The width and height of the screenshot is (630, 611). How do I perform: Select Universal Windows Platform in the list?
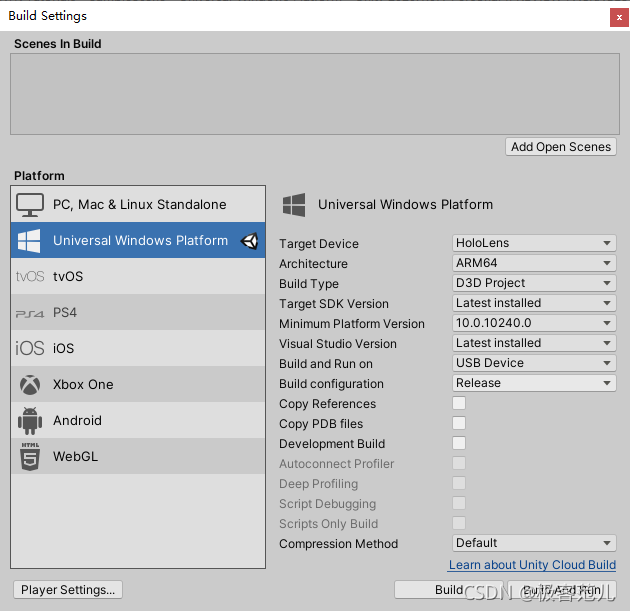click(x=138, y=240)
